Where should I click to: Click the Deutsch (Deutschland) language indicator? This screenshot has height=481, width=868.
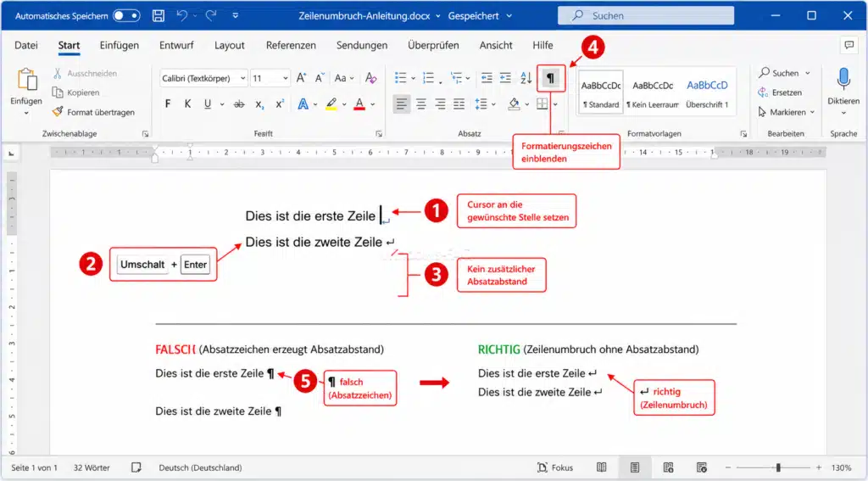pos(200,467)
